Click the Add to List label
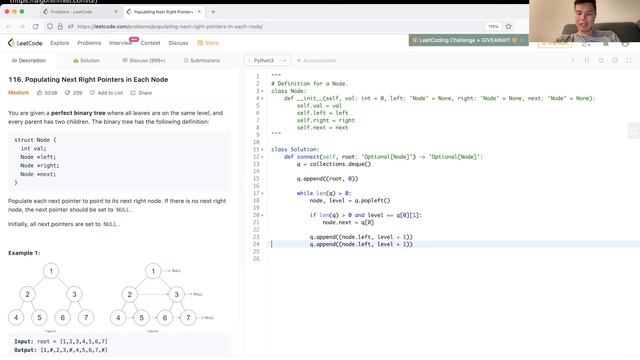Screen dimensions: 640x360 (110, 93)
